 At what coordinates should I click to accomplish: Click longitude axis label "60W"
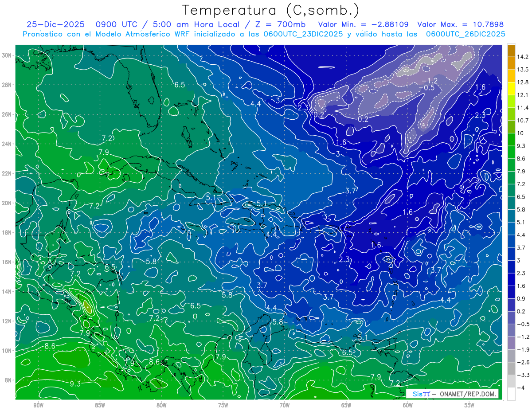point(408,405)
